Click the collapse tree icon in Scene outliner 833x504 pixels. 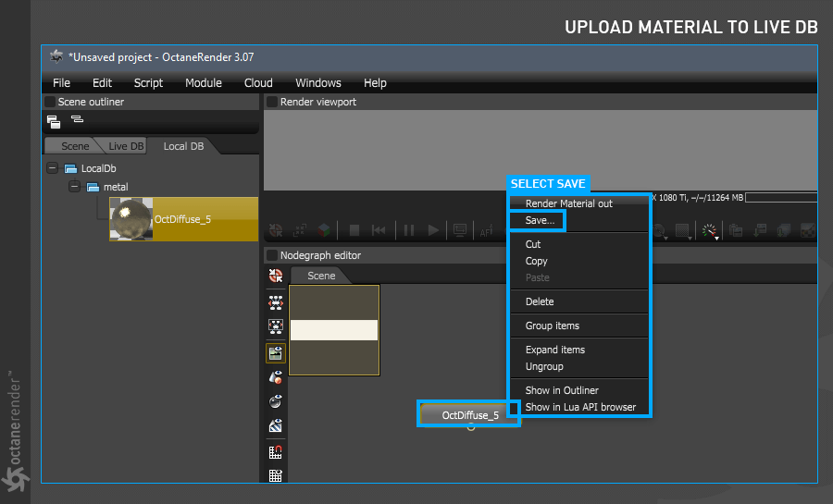tap(53, 121)
